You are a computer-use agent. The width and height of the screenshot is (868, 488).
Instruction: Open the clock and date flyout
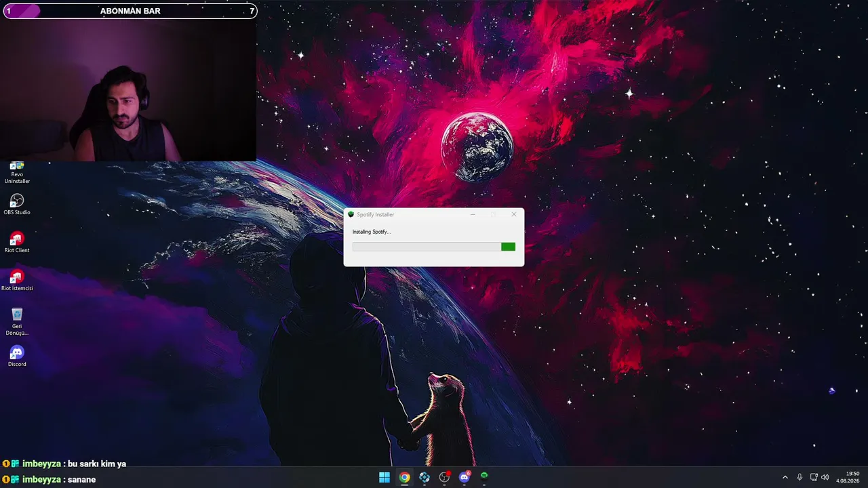point(848,477)
